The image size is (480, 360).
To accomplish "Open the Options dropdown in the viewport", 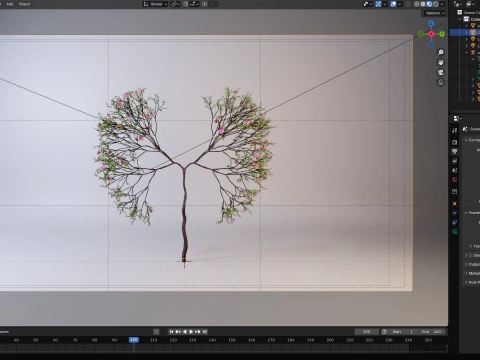I will coord(435,13).
